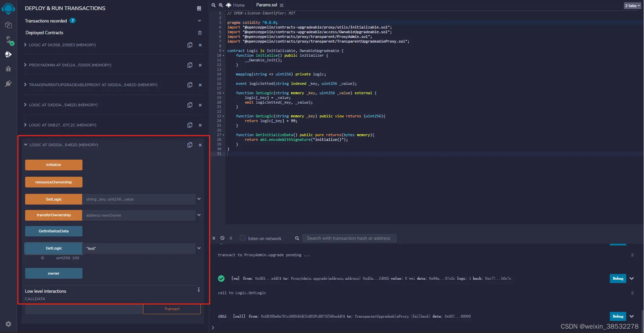Call GetInitializeData function
Screen dimensions: 644x333
(54, 231)
